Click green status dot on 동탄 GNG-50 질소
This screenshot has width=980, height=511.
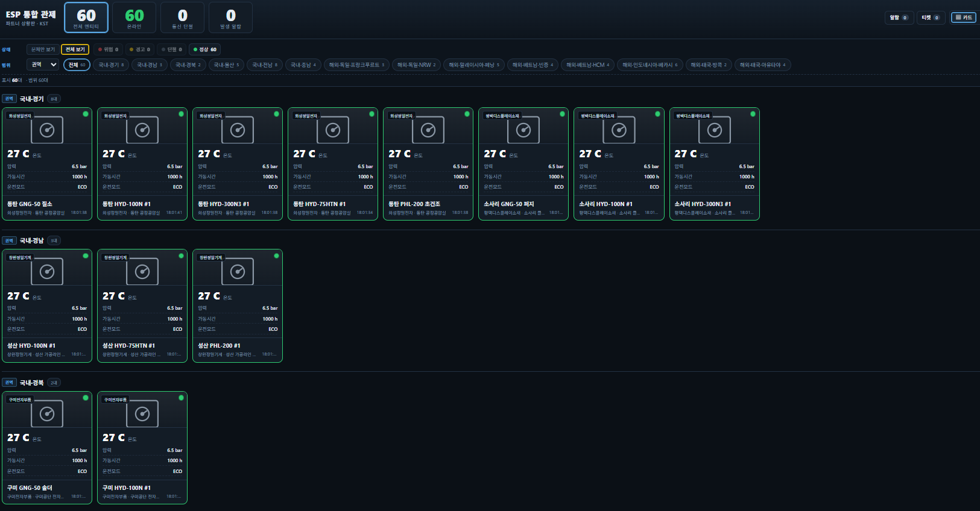[x=86, y=114]
